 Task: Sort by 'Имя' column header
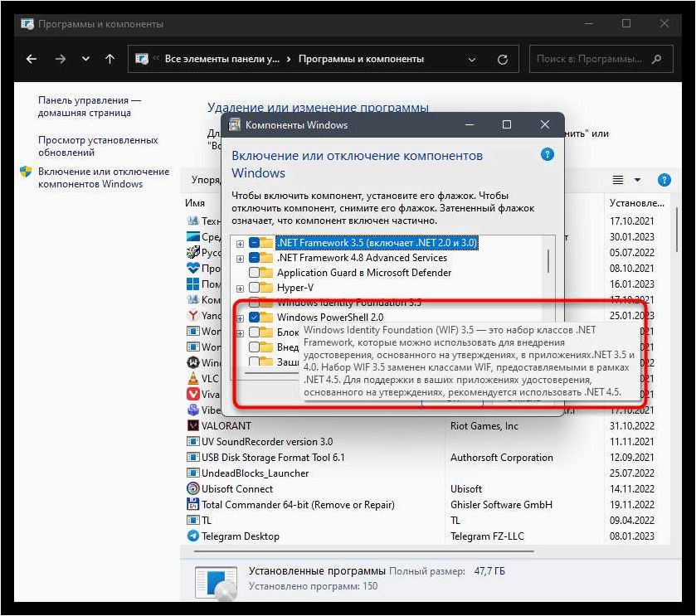point(195,203)
